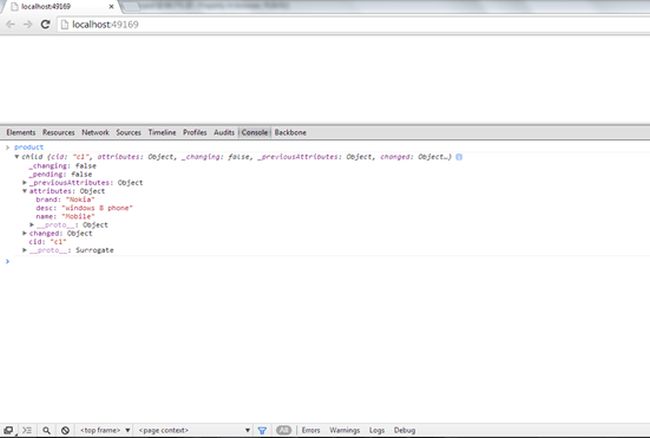The height and width of the screenshot is (438, 650).
Task: Switch to the Sources tab
Action: coord(129,133)
